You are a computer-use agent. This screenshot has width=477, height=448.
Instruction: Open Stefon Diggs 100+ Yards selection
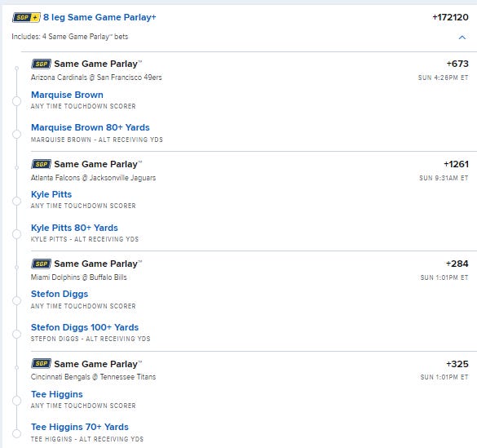[x=85, y=327]
